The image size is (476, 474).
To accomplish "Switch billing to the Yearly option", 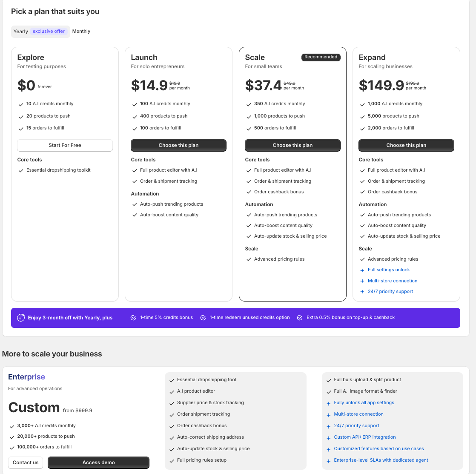I will [x=20, y=32].
